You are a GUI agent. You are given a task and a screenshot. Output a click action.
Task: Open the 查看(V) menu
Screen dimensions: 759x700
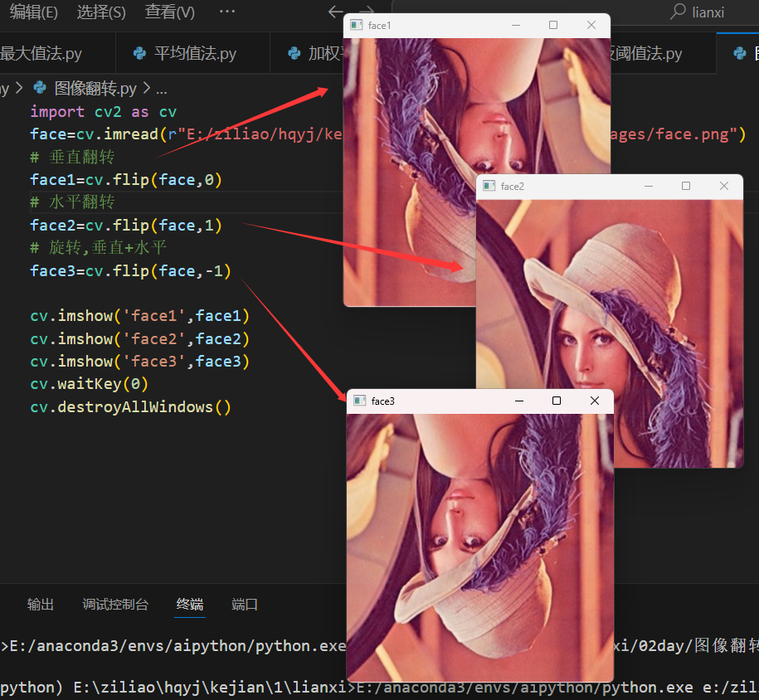click(x=169, y=12)
